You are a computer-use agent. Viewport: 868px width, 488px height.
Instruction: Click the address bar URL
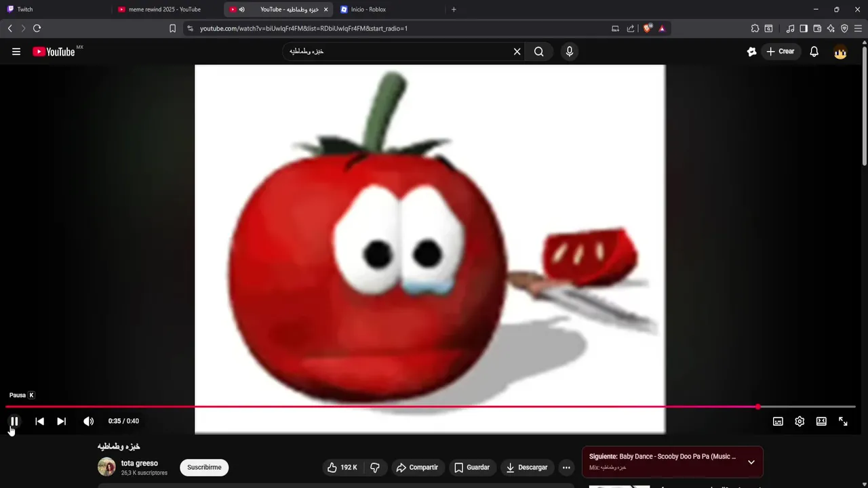pyautogui.click(x=304, y=28)
